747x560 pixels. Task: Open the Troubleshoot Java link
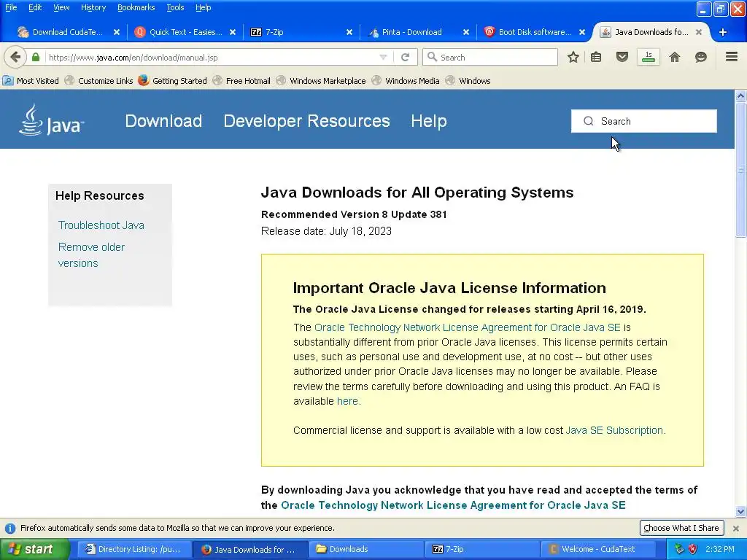coord(101,225)
